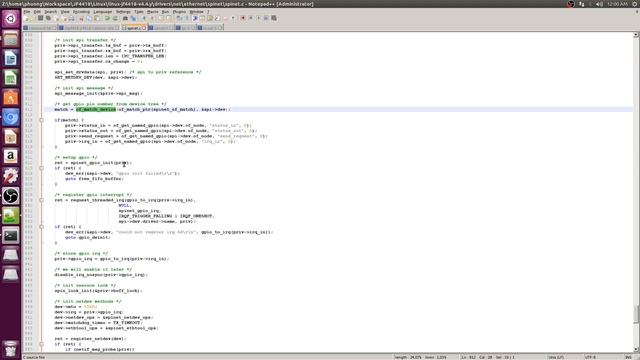Click the Zoom Out toolbar icon
Image resolution: width=640 pixels, height=360 pixels.
[152, 18]
